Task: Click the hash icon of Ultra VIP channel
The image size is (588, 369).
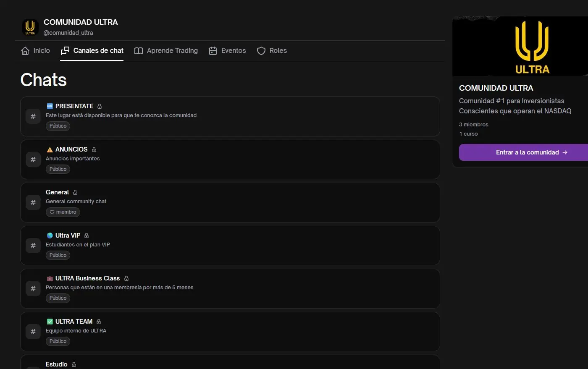Action: pyautogui.click(x=33, y=246)
